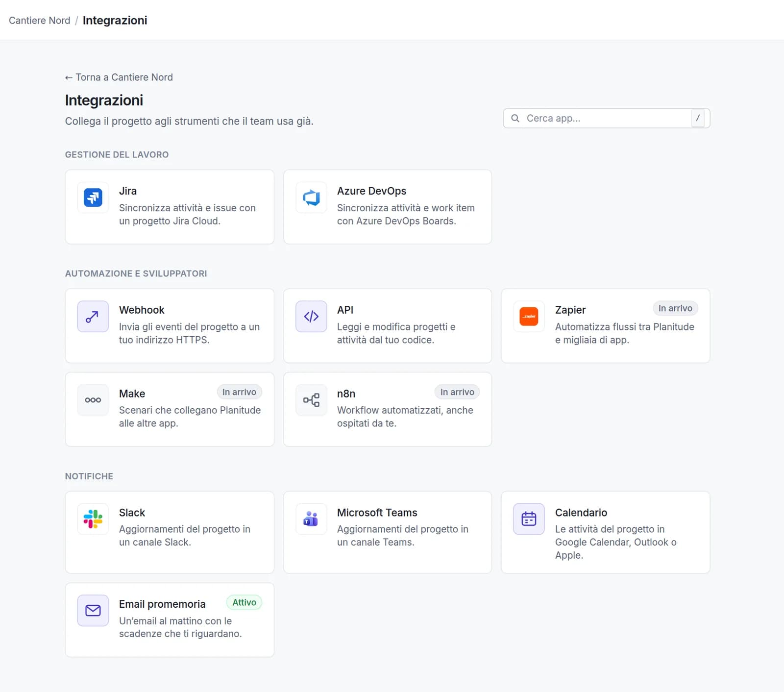
Task: Click the search magnifier icon
Action: pos(515,118)
